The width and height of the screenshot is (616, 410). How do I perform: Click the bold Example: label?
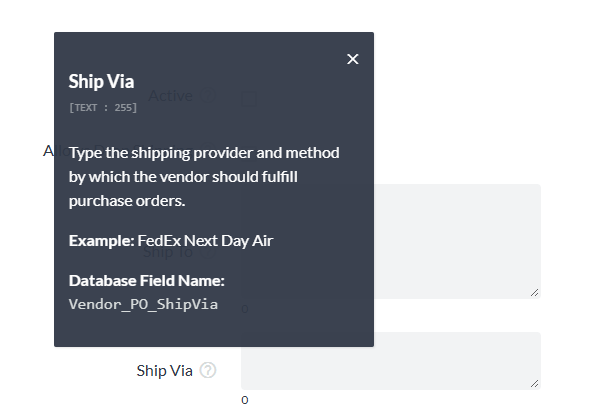point(101,241)
